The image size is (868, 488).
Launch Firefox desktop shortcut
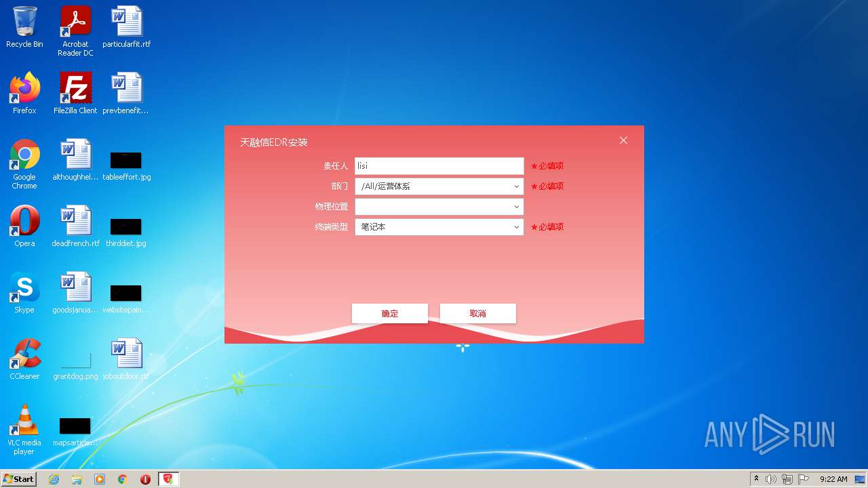pyautogui.click(x=24, y=94)
